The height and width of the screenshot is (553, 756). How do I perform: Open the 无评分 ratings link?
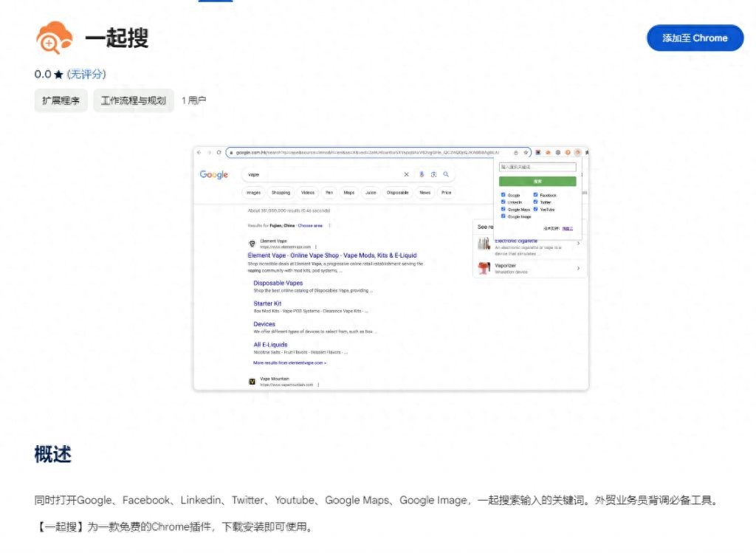tap(86, 75)
